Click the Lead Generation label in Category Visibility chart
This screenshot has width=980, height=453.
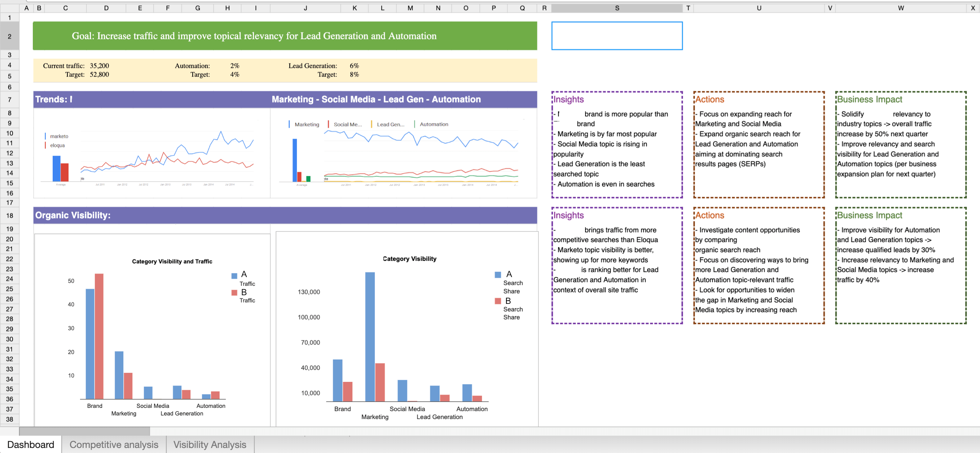tap(439, 417)
